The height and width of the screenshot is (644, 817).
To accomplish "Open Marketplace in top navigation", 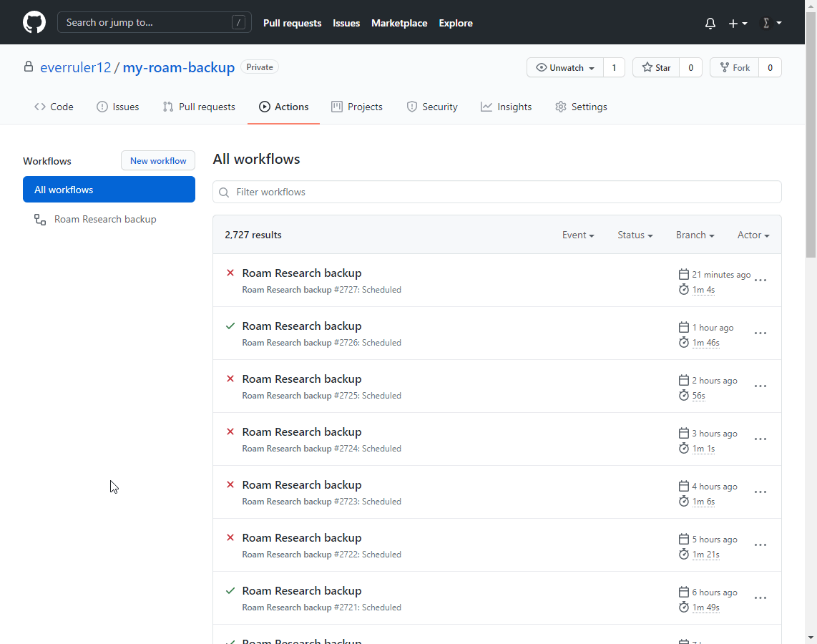I will point(399,23).
